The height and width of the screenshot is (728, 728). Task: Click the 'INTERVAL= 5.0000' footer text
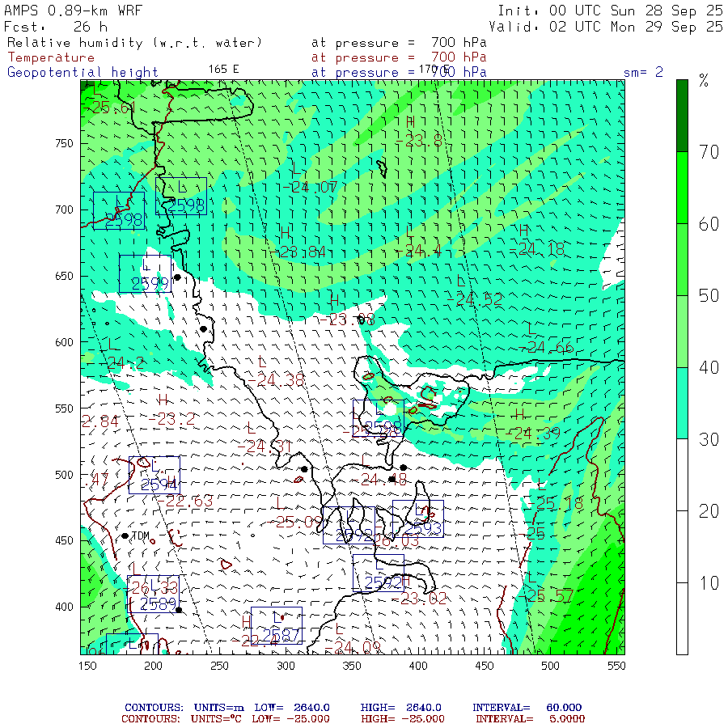point(530,719)
